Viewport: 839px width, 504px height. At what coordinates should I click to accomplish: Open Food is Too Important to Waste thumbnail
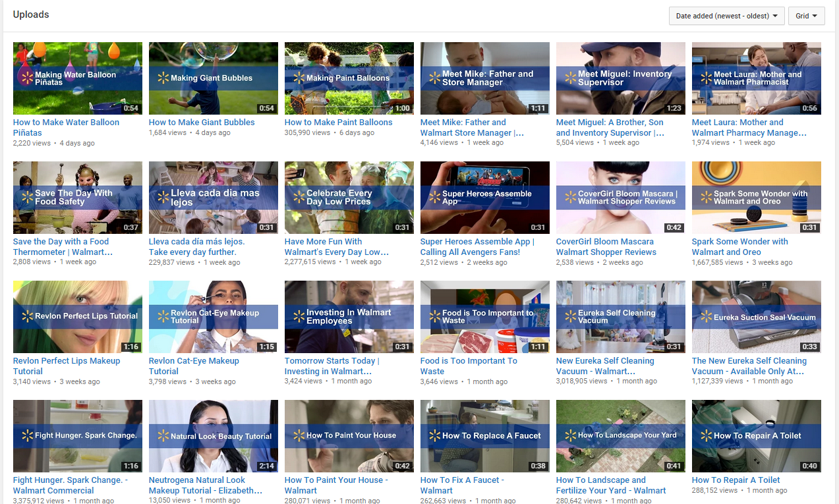tap(485, 317)
